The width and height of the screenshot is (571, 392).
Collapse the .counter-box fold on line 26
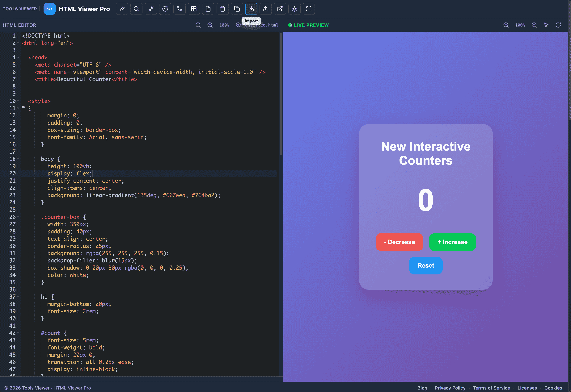(18, 217)
